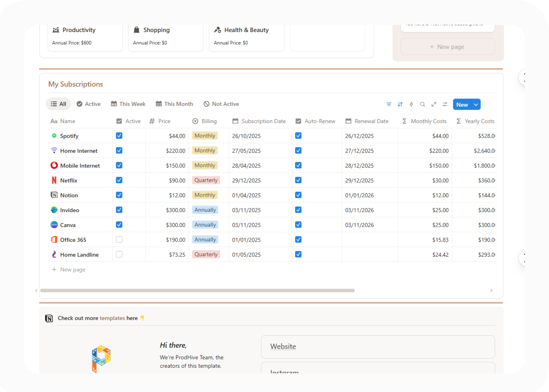549x392 pixels.
Task: Switch to the This Week tab
Action: (x=128, y=104)
